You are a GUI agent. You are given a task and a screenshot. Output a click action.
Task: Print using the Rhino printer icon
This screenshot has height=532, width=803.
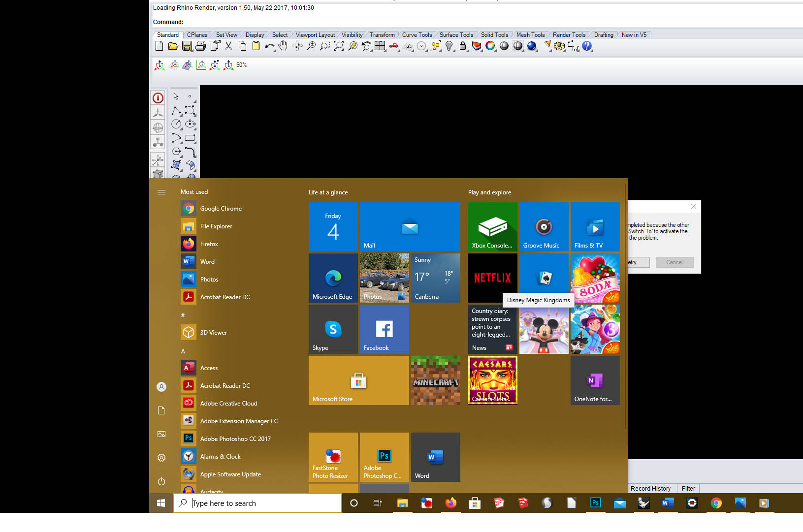pos(200,46)
